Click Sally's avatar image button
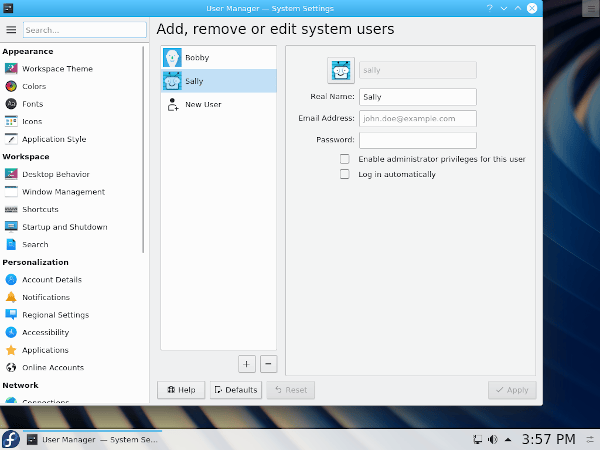600x450 pixels. (341, 71)
